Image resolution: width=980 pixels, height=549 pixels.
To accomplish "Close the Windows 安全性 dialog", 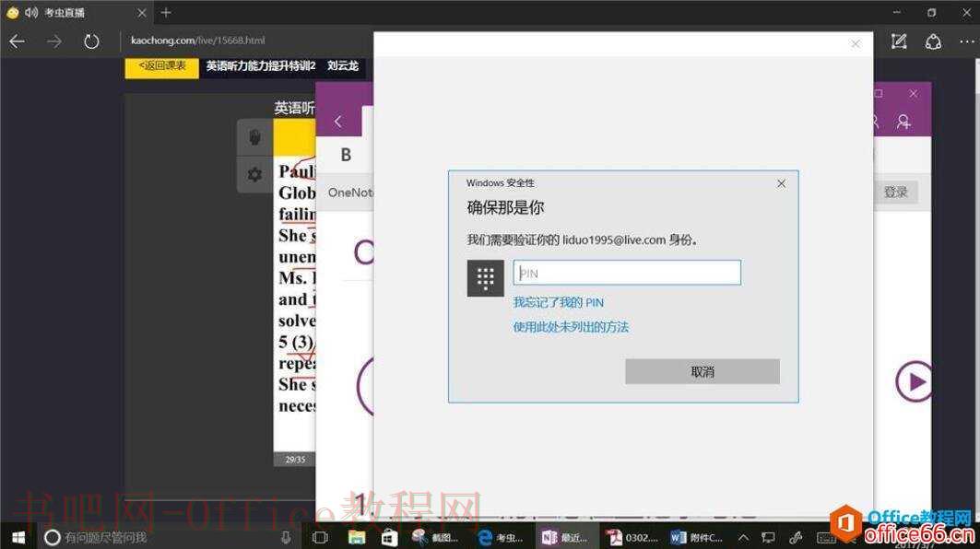I will pyautogui.click(x=781, y=183).
